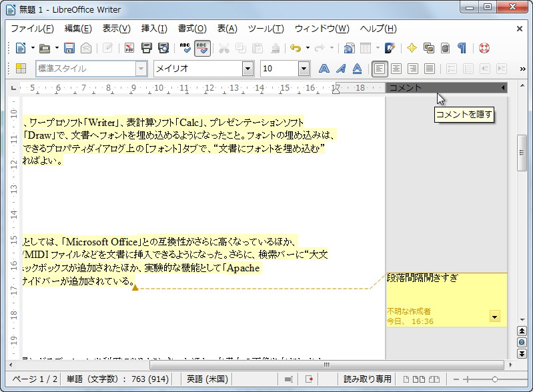Insert table icon in toolbar
This screenshot has width=533, height=392.
[366, 48]
